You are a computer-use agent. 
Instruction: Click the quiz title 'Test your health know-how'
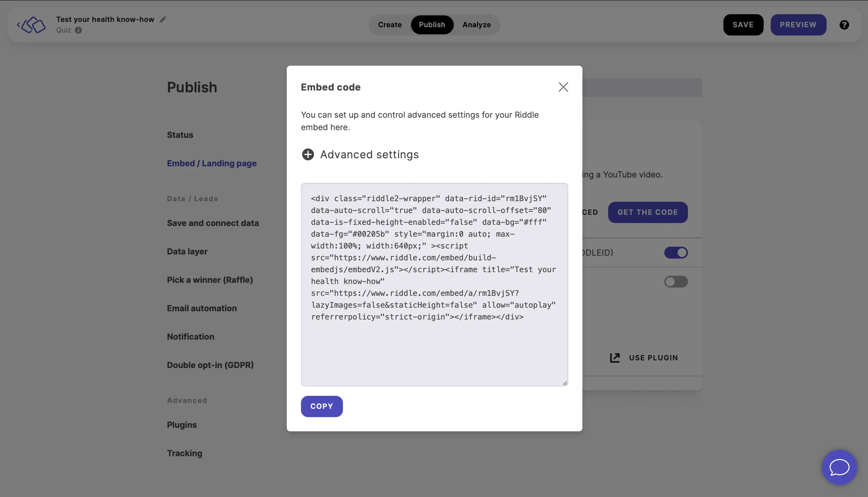[x=105, y=20]
